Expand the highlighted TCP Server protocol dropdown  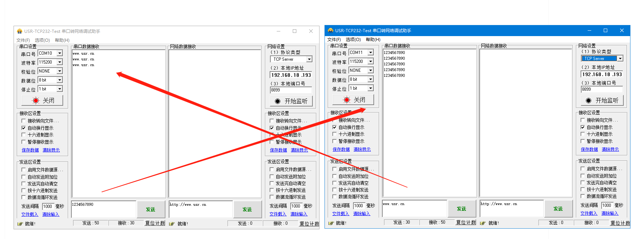[x=620, y=59]
